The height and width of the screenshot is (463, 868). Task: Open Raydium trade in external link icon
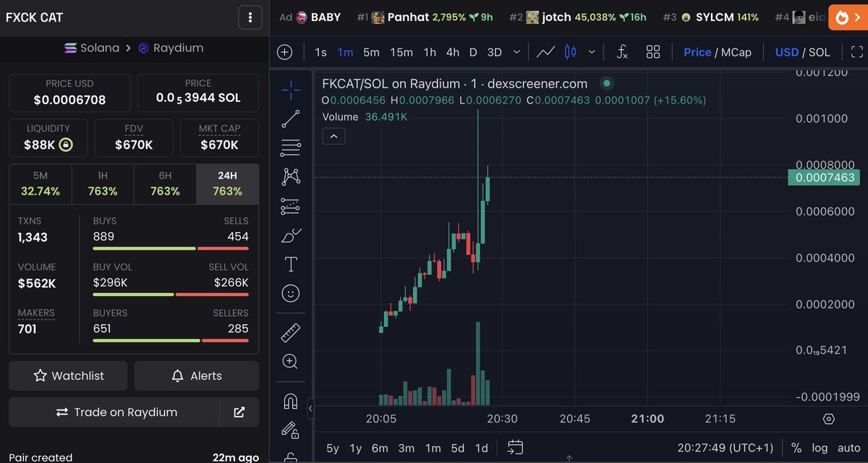coord(239,412)
